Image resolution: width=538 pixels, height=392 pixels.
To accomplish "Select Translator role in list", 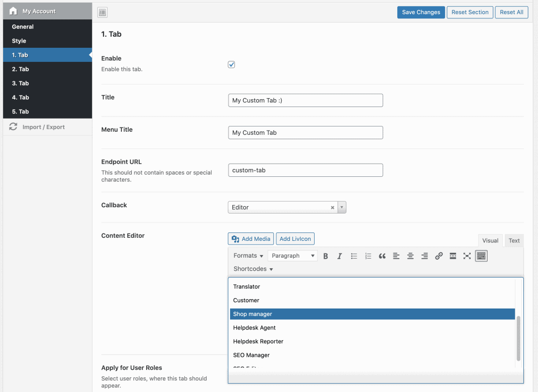I will tap(373, 287).
